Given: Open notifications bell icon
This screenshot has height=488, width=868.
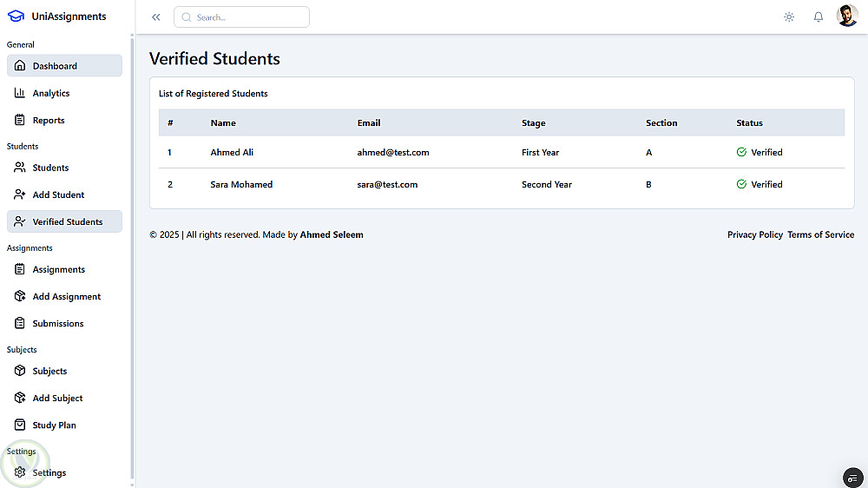Looking at the screenshot, I should tap(819, 16).
